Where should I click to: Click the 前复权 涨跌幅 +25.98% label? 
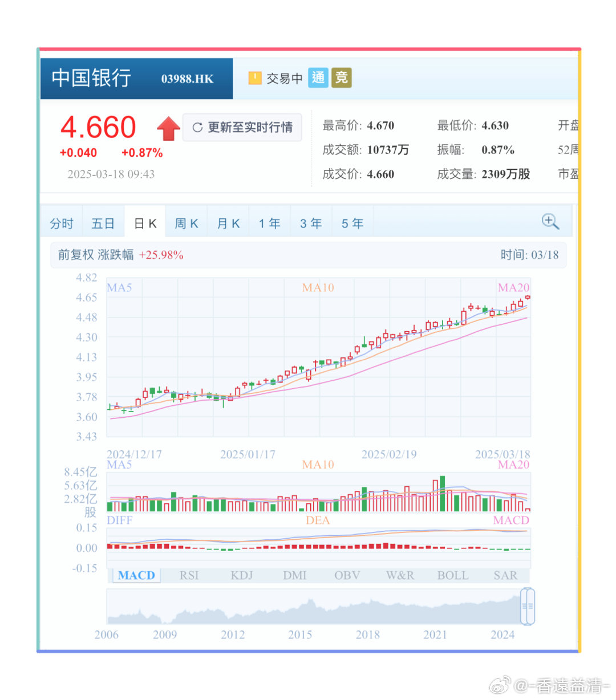pos(120,255)
